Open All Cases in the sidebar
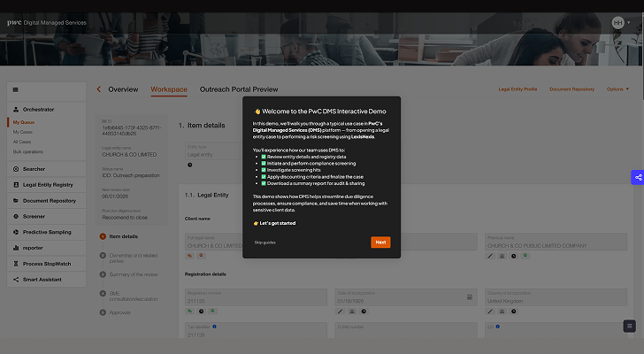Image resolution: width=644 pixels, height=354 pixels. point(22,142)
